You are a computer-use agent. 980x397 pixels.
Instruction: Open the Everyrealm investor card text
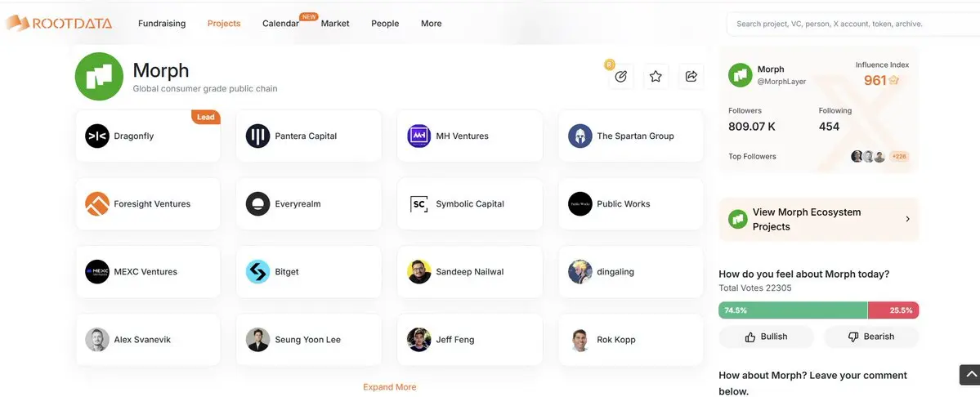click(x=298, y=204)
